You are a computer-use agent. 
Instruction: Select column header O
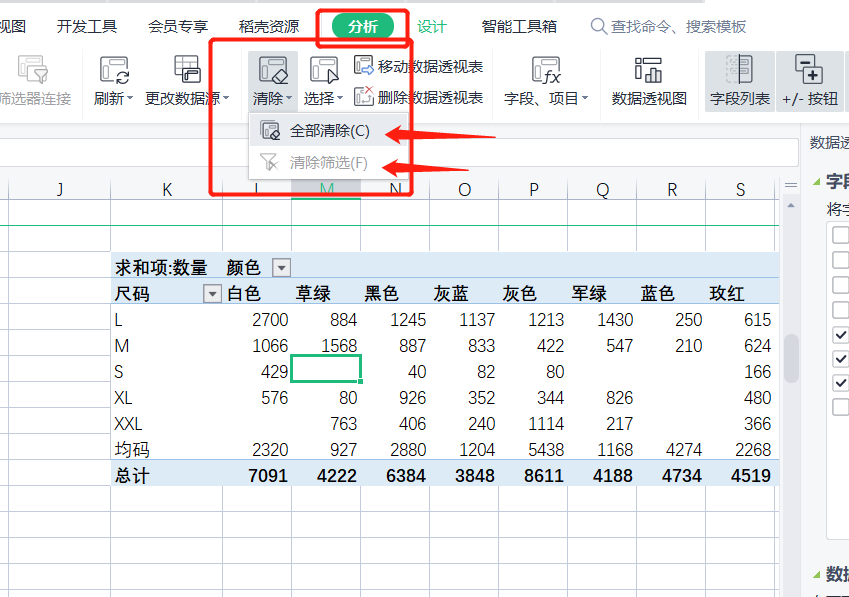click(464, 189)
